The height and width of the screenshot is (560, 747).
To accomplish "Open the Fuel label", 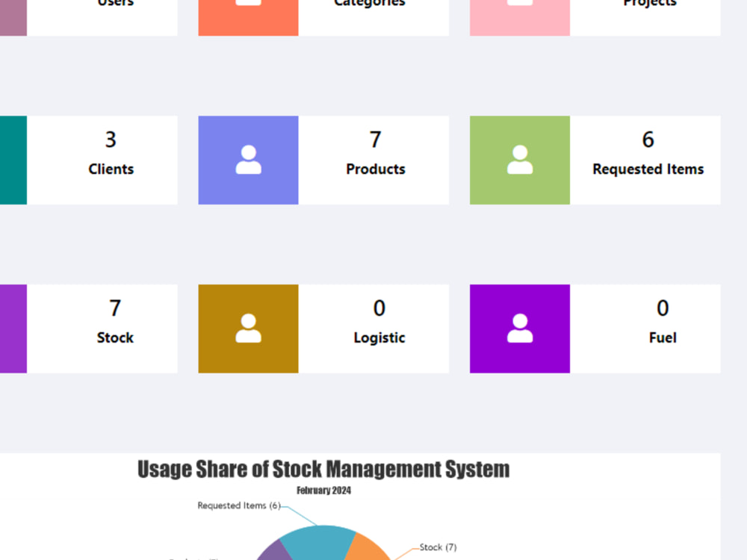I will (663, 337).
